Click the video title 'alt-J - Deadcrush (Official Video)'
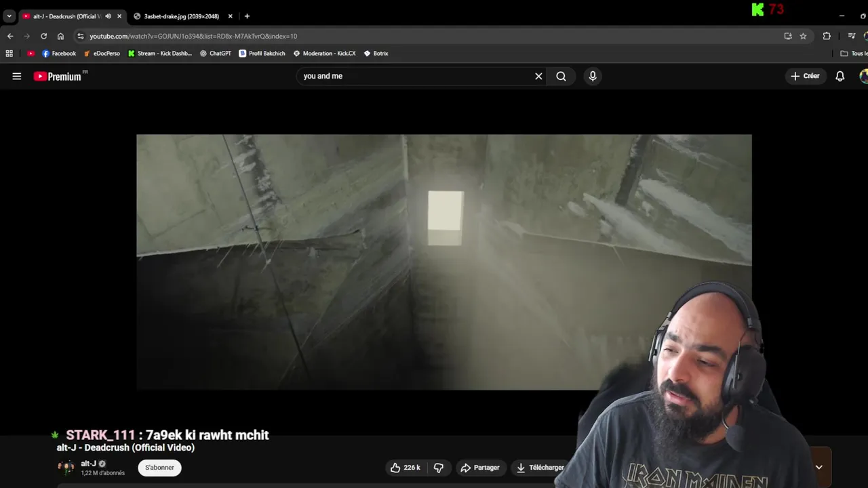Screen dimensions: 868x488 pos(125,448)
